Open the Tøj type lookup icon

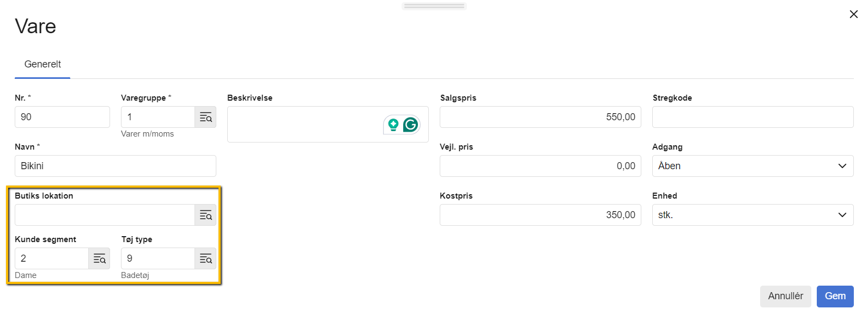205,258
